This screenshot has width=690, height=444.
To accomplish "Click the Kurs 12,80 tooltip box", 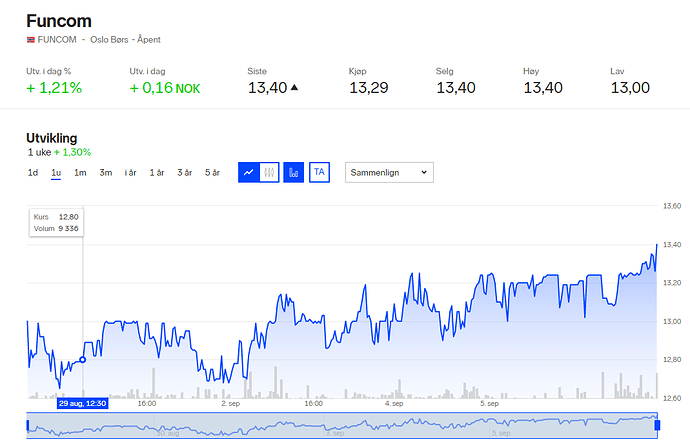I will [x=56, y=223].
